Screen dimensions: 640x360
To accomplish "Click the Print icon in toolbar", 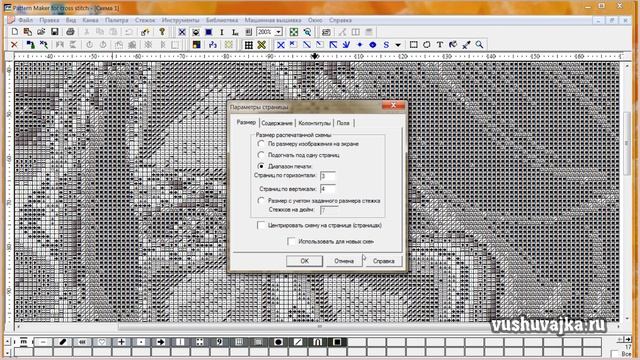I will coord(70,32).
